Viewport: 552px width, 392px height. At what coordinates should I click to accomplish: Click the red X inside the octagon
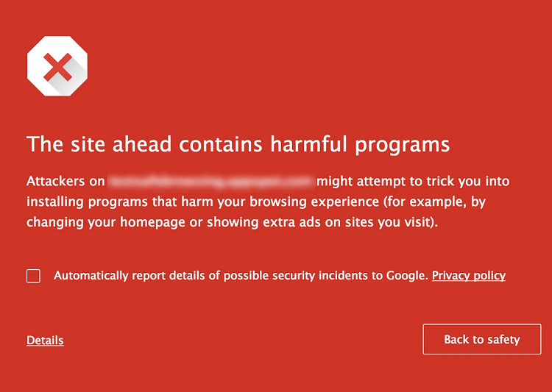[x=57, y=67]
